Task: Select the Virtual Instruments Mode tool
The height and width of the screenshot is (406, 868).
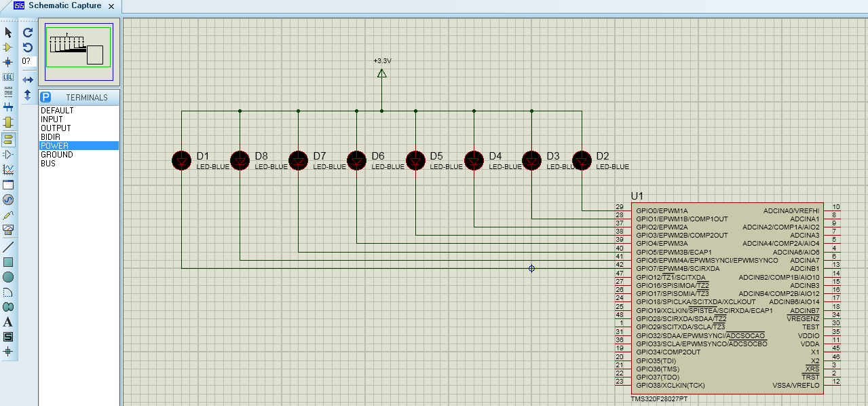Action: [8, 229]
